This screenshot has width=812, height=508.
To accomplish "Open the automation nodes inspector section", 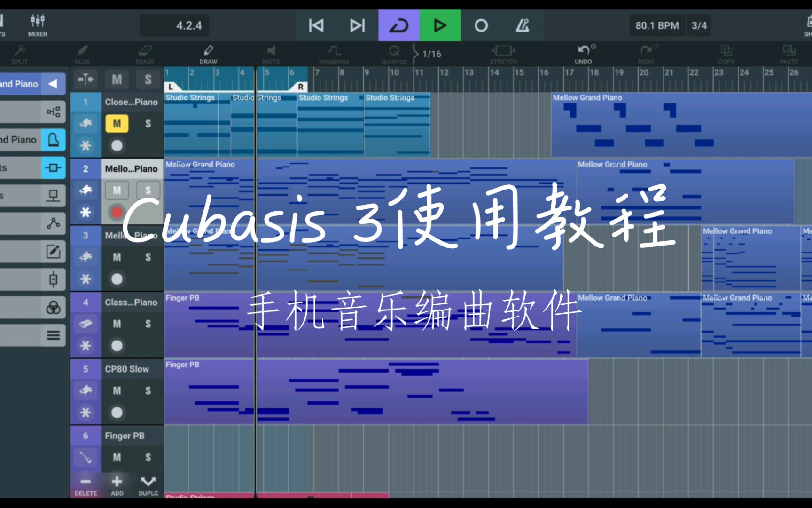I will [53, 223].
